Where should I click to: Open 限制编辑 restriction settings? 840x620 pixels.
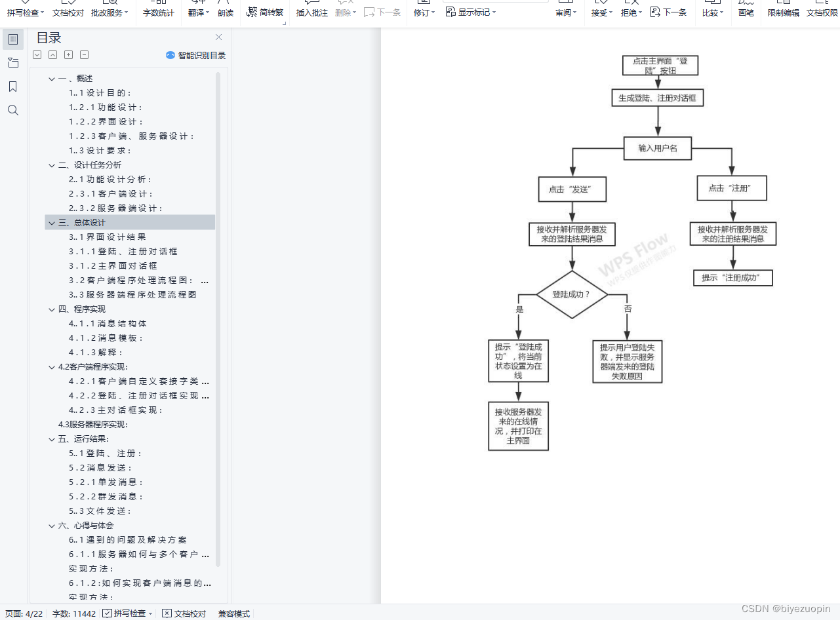pos(782,12)
